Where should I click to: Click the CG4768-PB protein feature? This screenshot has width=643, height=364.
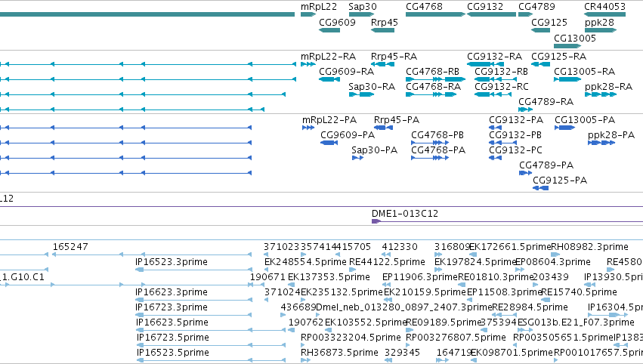tap(430, 143)
